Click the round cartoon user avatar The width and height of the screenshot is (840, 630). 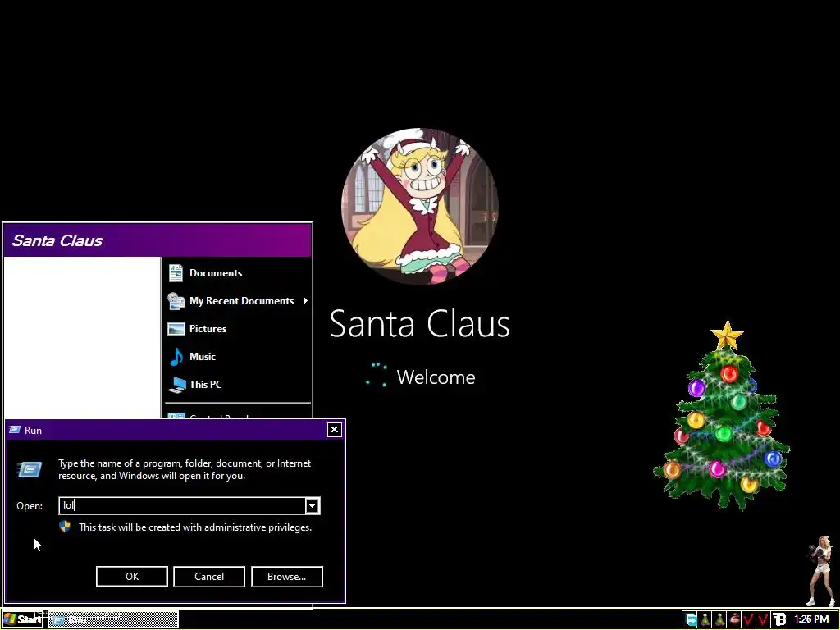point(420,207)
